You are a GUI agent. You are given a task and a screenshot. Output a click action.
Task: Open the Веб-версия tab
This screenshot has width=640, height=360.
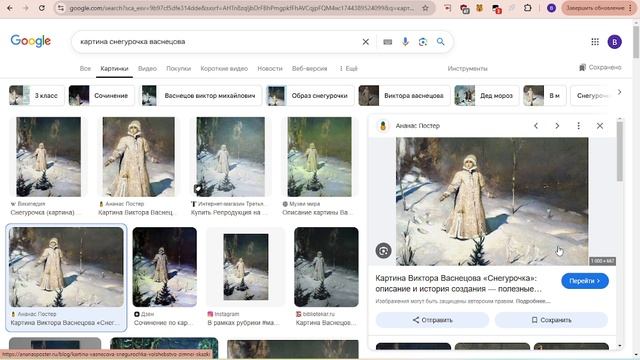[x=309, y=69]
